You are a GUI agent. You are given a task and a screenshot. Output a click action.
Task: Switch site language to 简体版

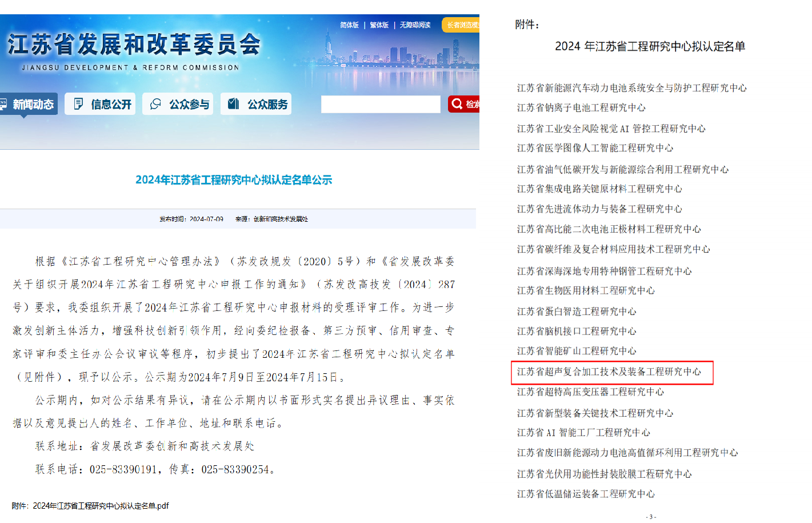coord(349,25)
